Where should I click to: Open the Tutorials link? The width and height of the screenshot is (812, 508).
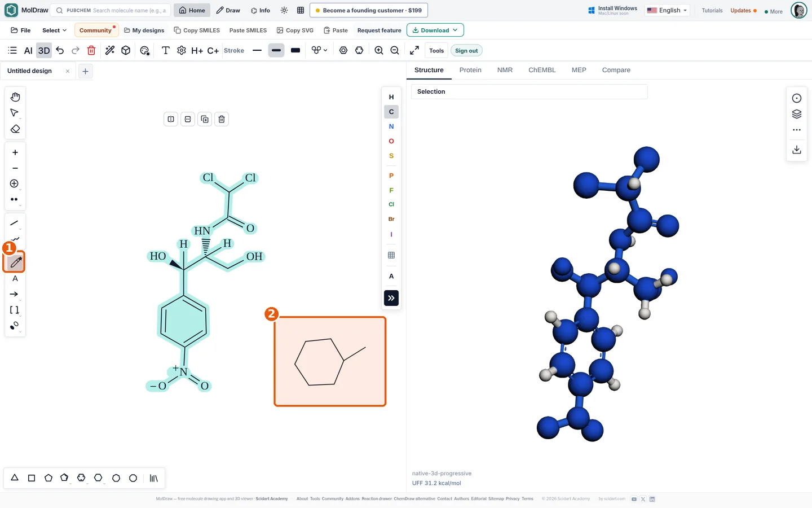click(712, 11)
